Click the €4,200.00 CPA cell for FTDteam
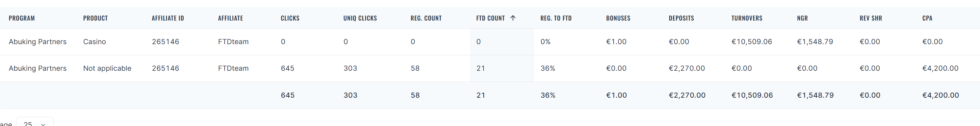 click(x=940, y=68)
